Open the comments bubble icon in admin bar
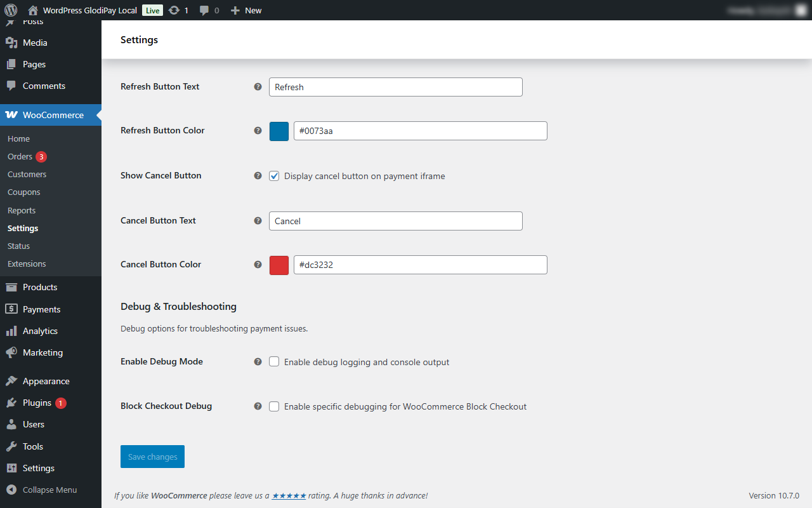 click(x=204, y=10)
